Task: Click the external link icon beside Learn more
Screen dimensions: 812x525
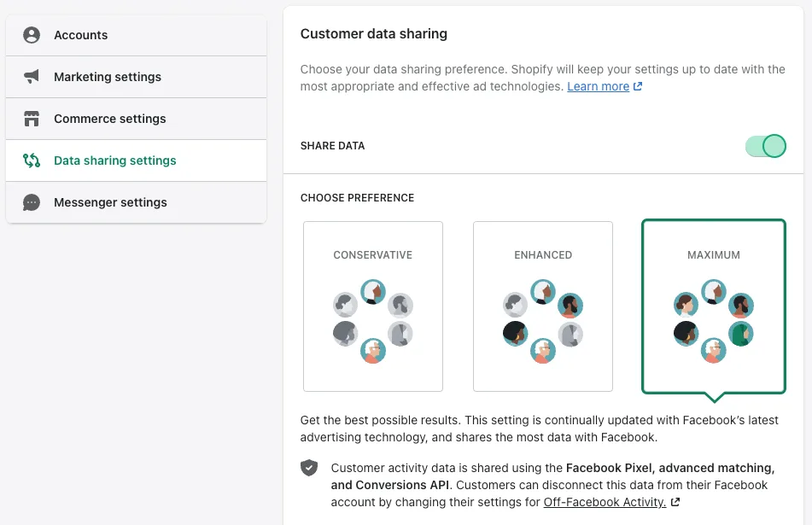Action: (638, 86)
